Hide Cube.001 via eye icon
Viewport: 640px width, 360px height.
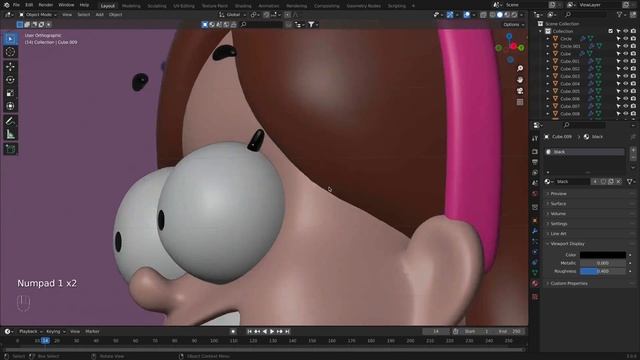coord(626,61)
